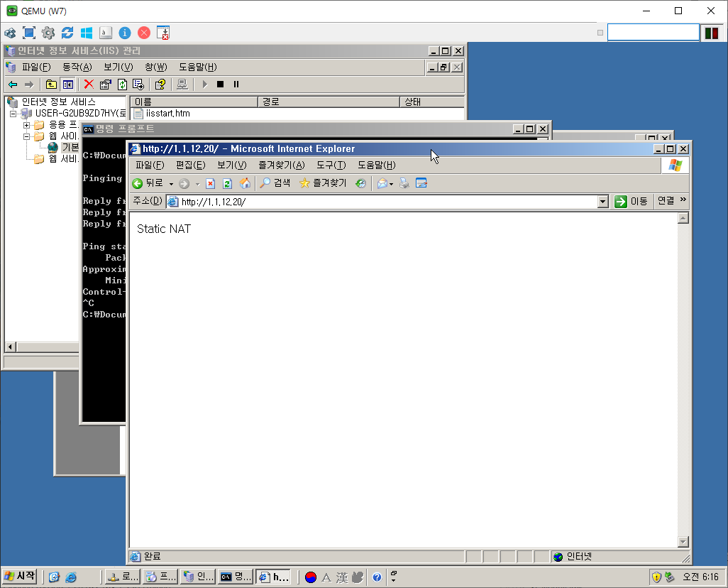Switch to the command prompt taskbar button

click(236, 577)
